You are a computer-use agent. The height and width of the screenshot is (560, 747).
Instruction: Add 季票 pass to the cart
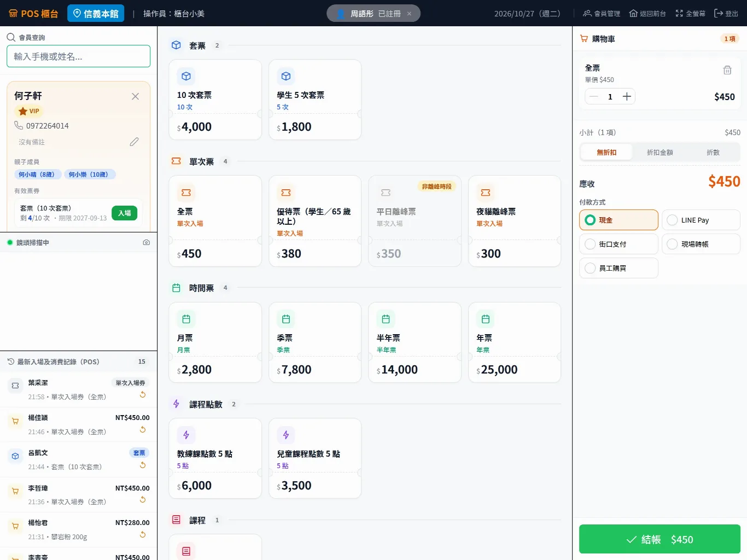click(x=315, y=342)
